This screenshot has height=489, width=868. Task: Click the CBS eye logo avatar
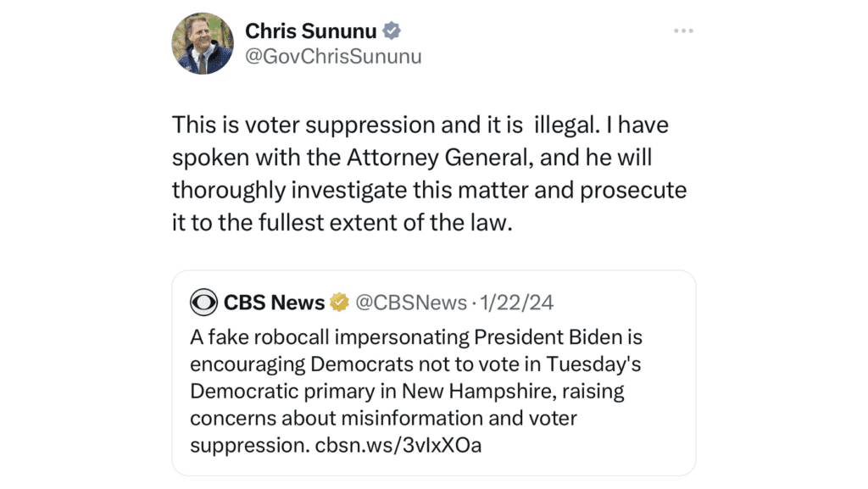pos(204,303)
